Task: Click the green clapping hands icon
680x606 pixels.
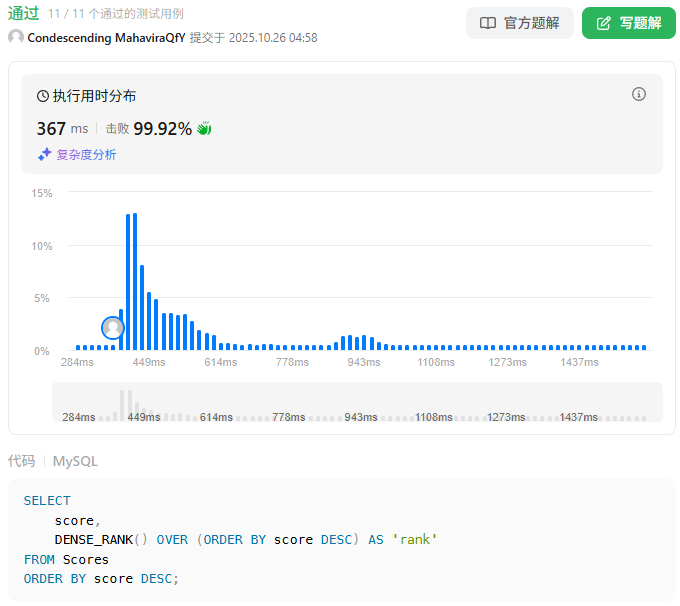Action: 204,128
